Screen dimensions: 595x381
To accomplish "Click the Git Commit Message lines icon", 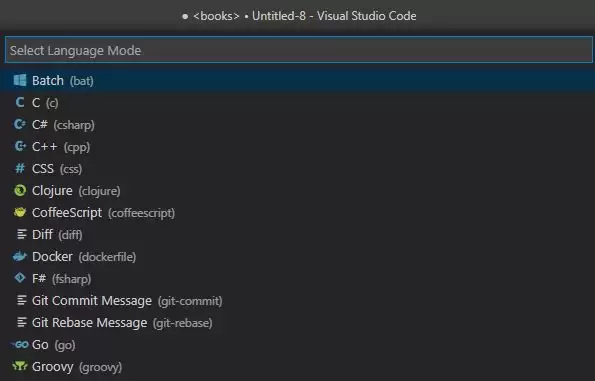I will pyautogui.click(x=22, y=300).
